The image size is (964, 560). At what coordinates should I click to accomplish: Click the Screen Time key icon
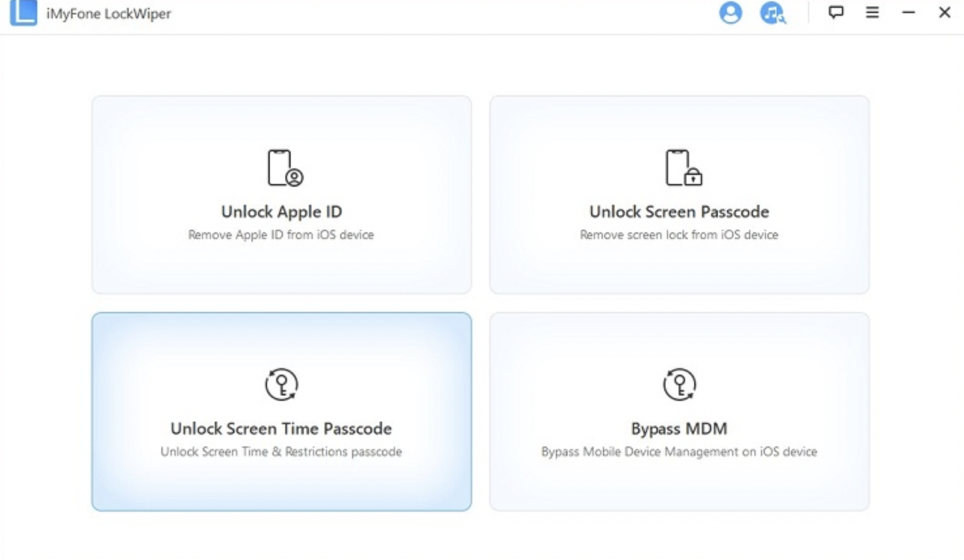pos(281,384)
